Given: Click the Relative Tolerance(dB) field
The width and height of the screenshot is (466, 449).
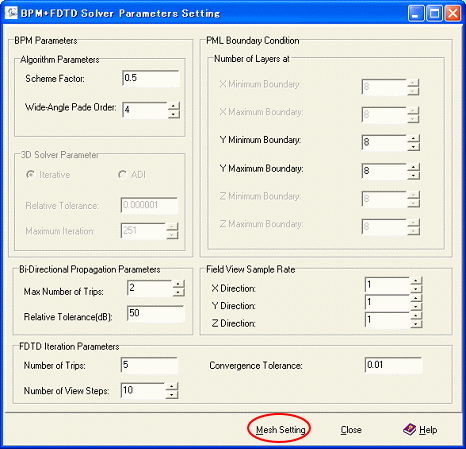Looking at the screenshot, I should [155, 313].
